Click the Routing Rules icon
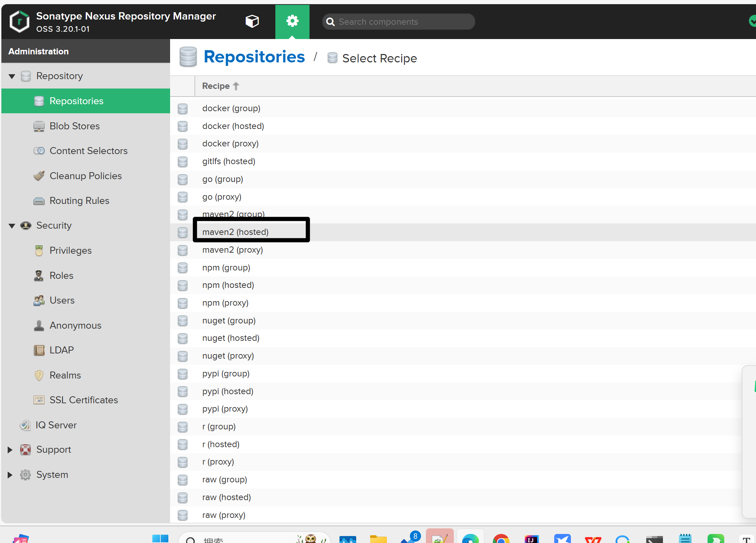This screenshot has height=543, width=756. point(39,201)
